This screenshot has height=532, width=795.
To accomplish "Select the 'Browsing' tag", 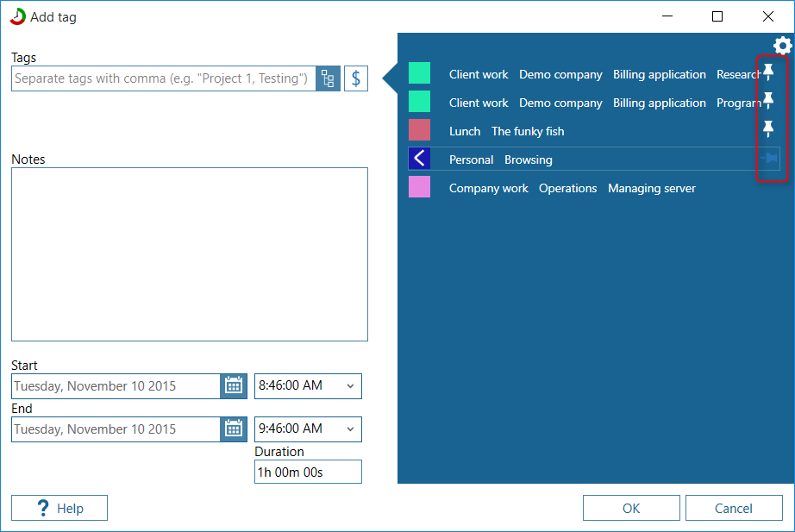I will (x=529, y=160).
